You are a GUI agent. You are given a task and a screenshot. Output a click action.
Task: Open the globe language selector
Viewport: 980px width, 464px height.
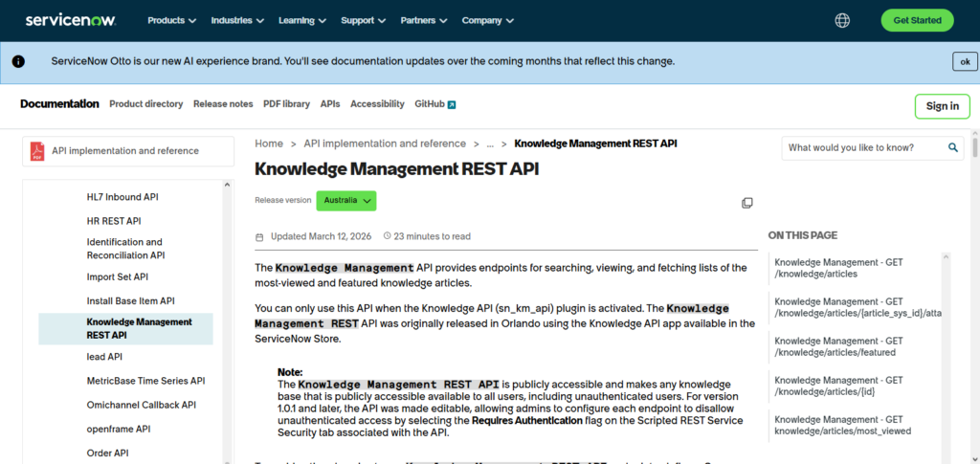pos(842,21)
